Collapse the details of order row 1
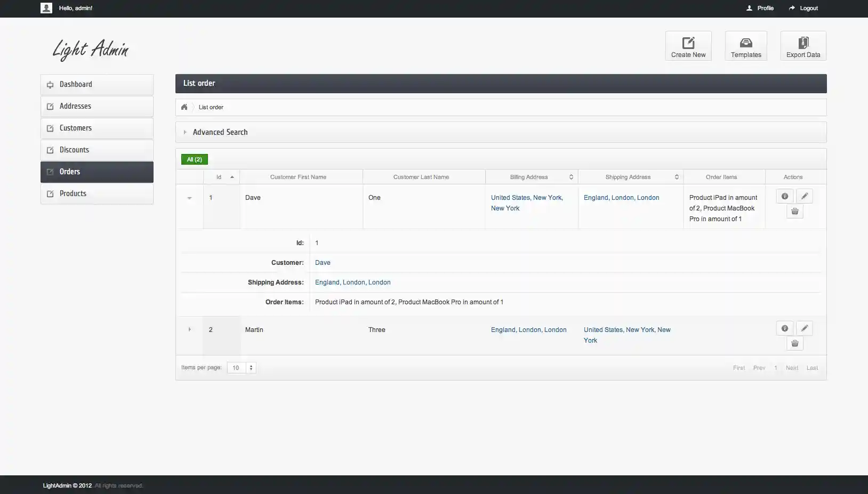868x494 pixels. pos(189,198)
